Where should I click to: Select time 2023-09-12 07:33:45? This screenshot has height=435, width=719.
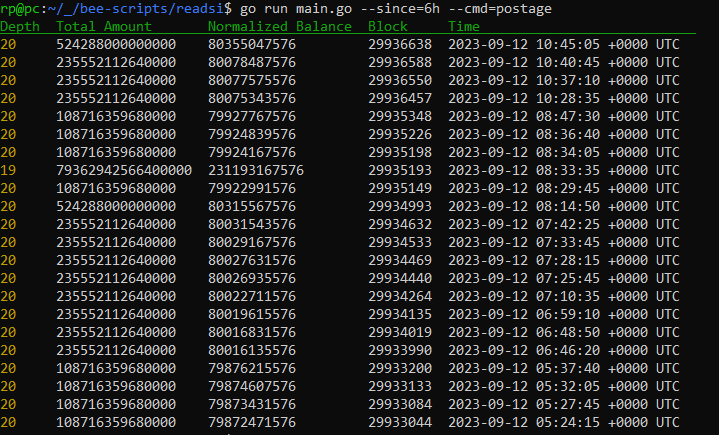(x=524, y=242)
